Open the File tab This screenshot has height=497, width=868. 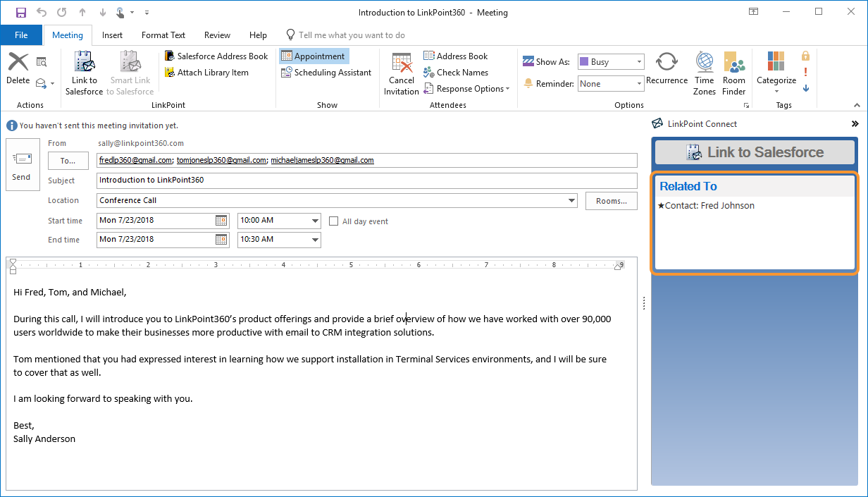pyautogui.click(x=21, y=35)
